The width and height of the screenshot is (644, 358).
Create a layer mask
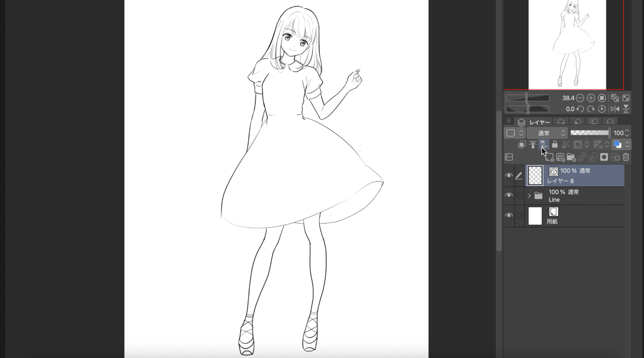click(604, 157)
